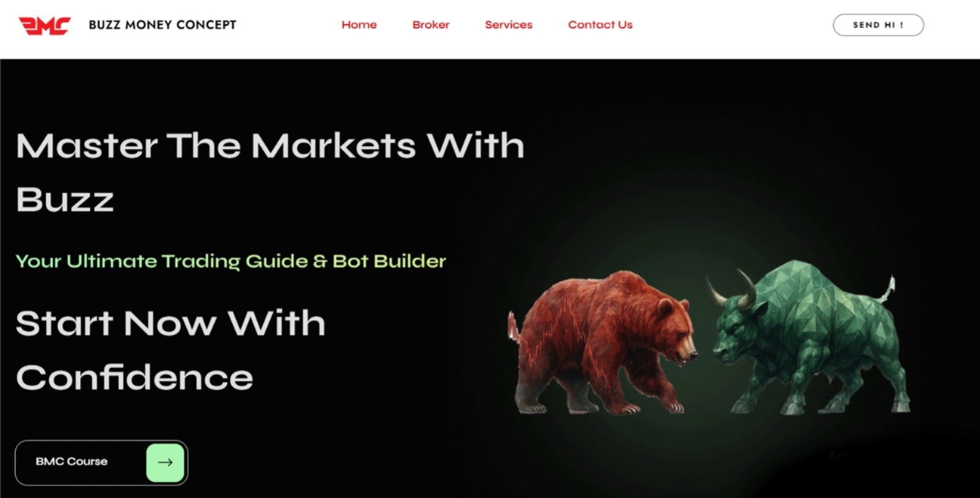Click the SEND HI ! button
This screenshot has height=498, width=980.
[x=878, y=25]
